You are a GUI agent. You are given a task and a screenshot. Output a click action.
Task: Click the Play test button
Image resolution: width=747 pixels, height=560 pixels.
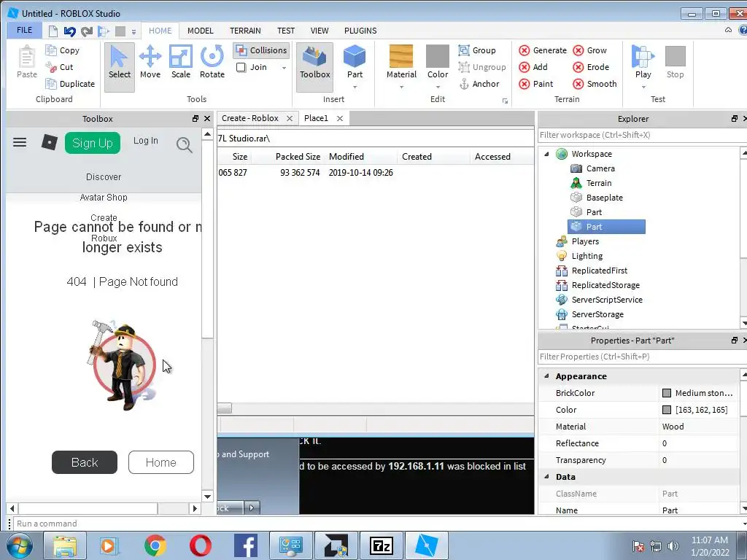pos(643,61)
